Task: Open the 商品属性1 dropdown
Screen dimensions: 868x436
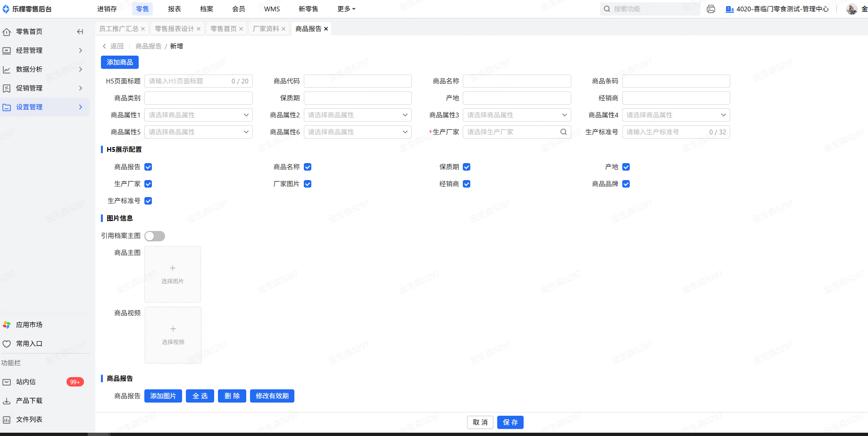Action: point(199,115)
